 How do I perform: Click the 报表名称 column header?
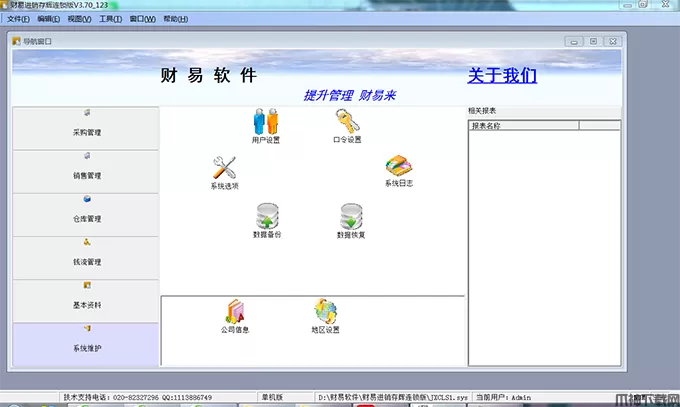pyautogui.click(x=524, y=126)
